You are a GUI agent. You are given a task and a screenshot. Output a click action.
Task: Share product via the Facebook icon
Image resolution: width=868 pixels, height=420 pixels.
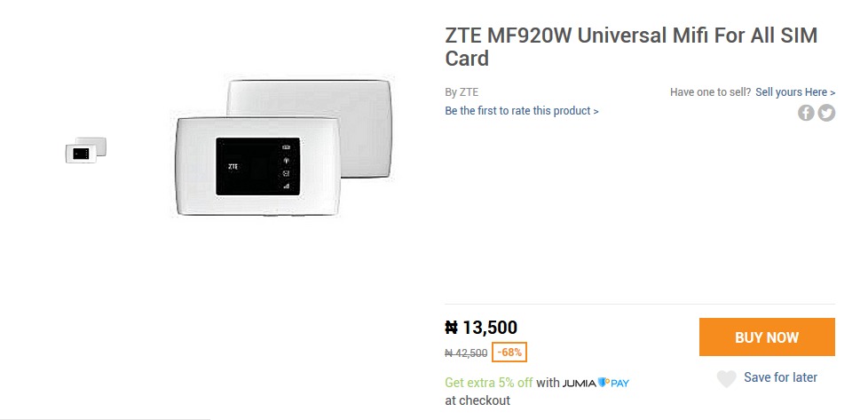click(806, 113)
